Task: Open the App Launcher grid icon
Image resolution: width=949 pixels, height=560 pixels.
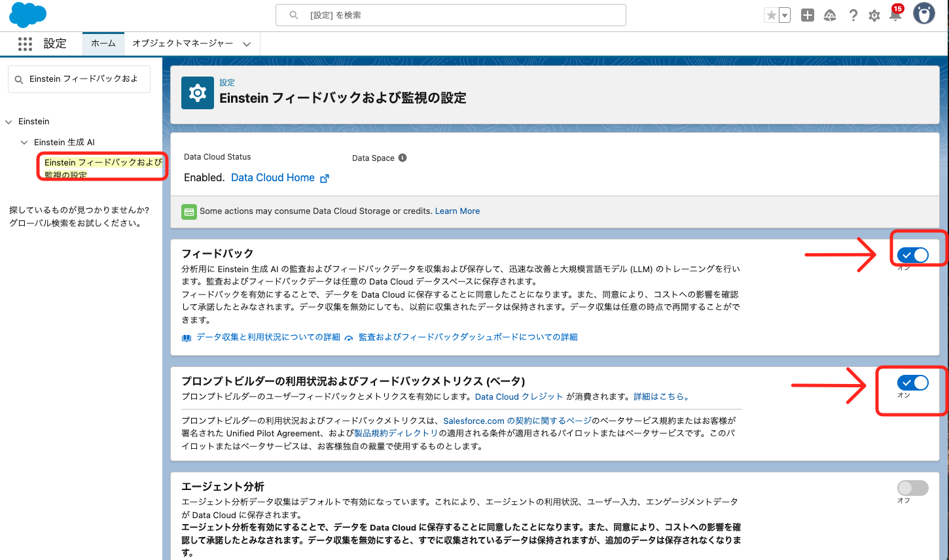Action: click(x=25, y=44)
